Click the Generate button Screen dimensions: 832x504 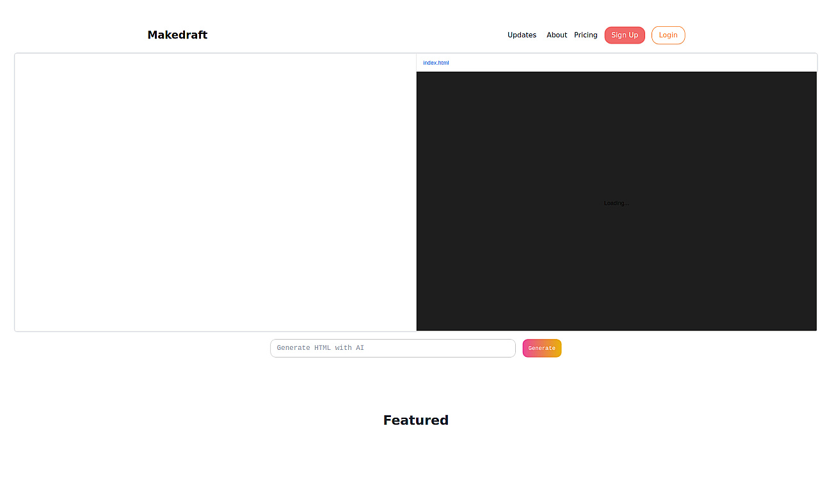click(542, 348)
